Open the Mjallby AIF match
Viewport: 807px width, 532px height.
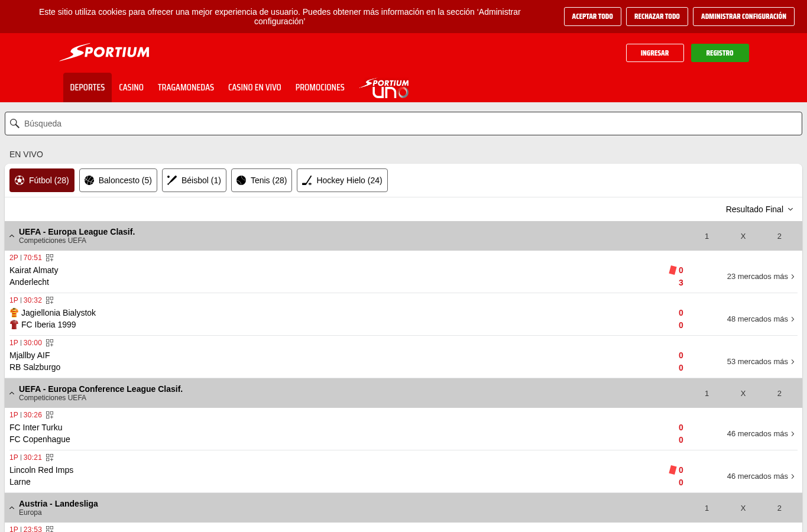[x=30, y=355]
